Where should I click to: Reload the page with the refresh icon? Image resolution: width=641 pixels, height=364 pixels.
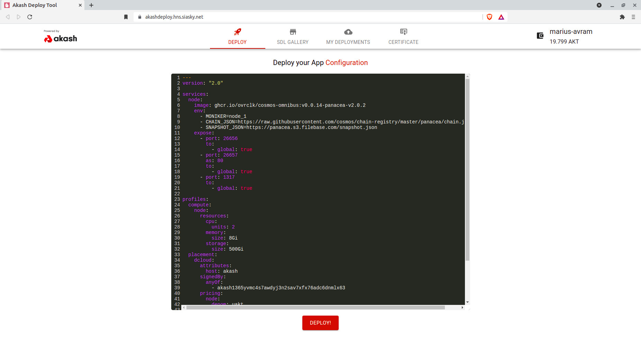pyautogui.click(x=30, y=17)
